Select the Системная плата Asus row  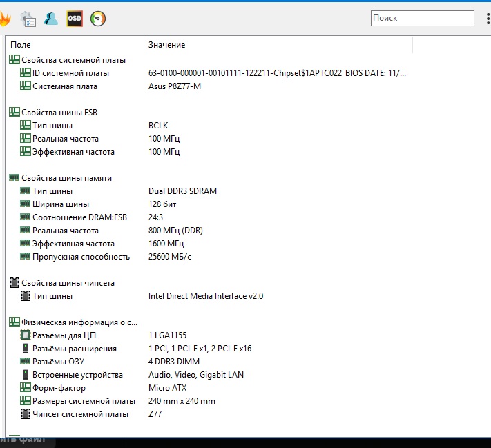(65, 86)
